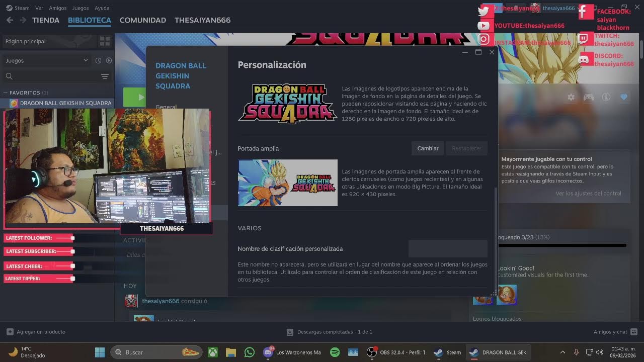Image resolution: width=644 pixels, height=362 pixels.
Task: Click the Lookin' Good! achievement title
Action: [x=516, y=268]
